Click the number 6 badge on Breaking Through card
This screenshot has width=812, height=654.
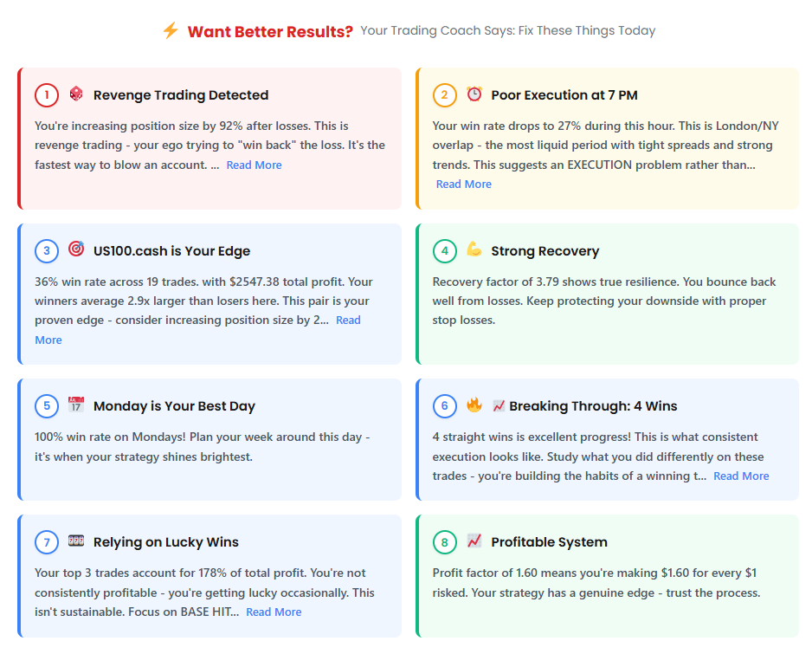(444, 405)
